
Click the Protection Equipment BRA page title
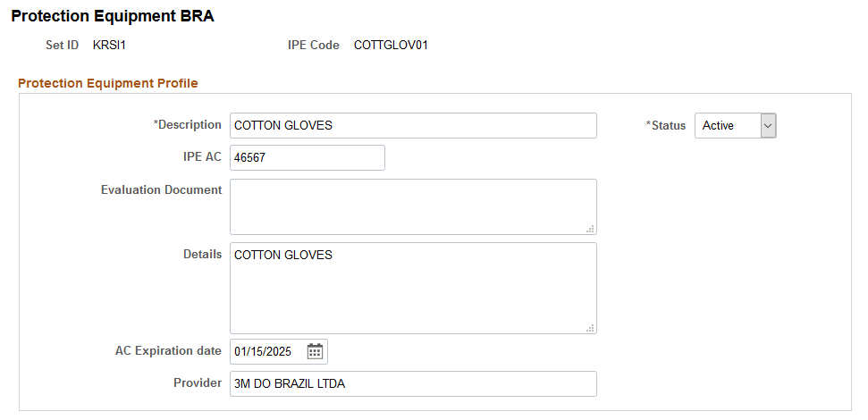113,16
